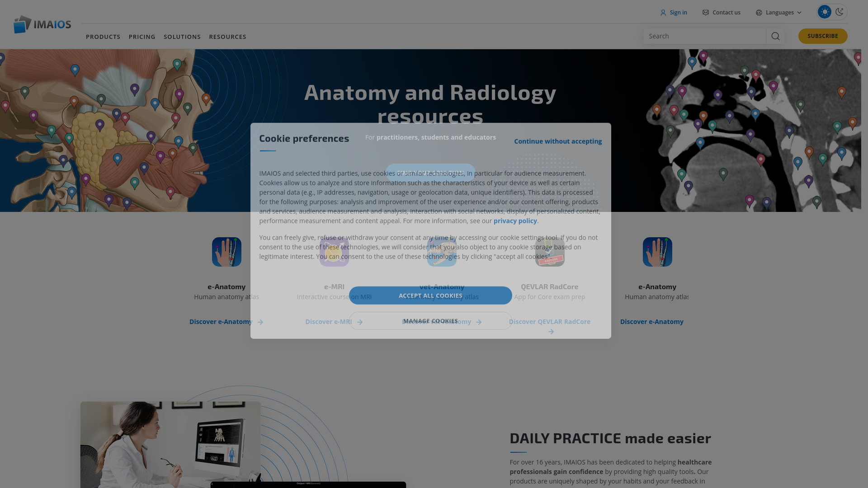Image resolution: width=868 pixels, height=488 pixels.
Task: Click the 'Cookie preferences' heading
Action: 304,138
